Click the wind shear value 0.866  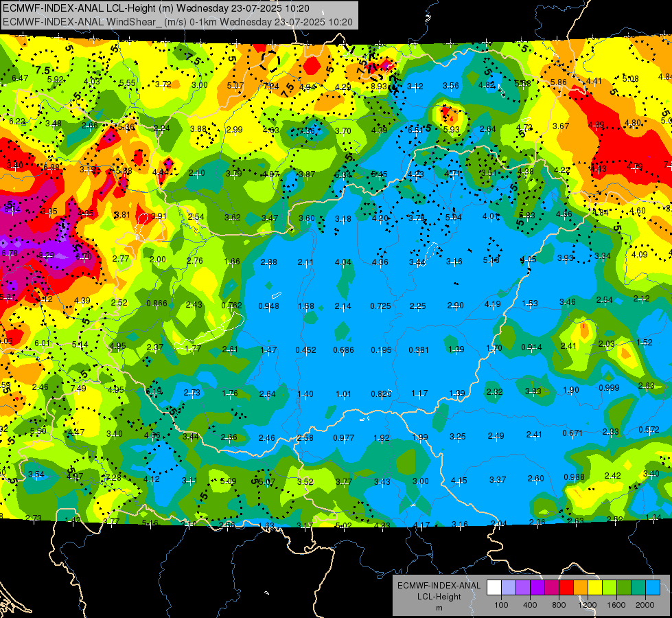click(157, 304)
